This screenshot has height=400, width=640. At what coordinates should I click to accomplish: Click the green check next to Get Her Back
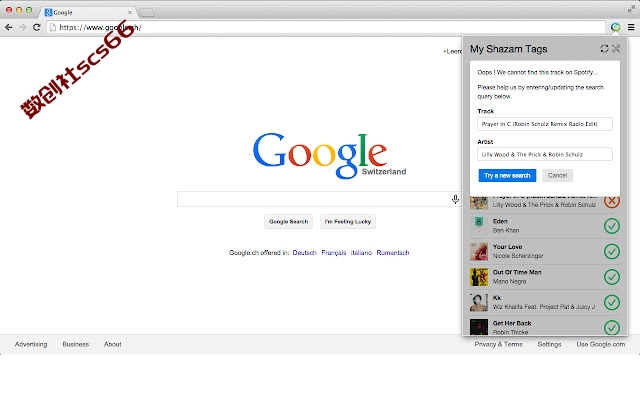612,327
